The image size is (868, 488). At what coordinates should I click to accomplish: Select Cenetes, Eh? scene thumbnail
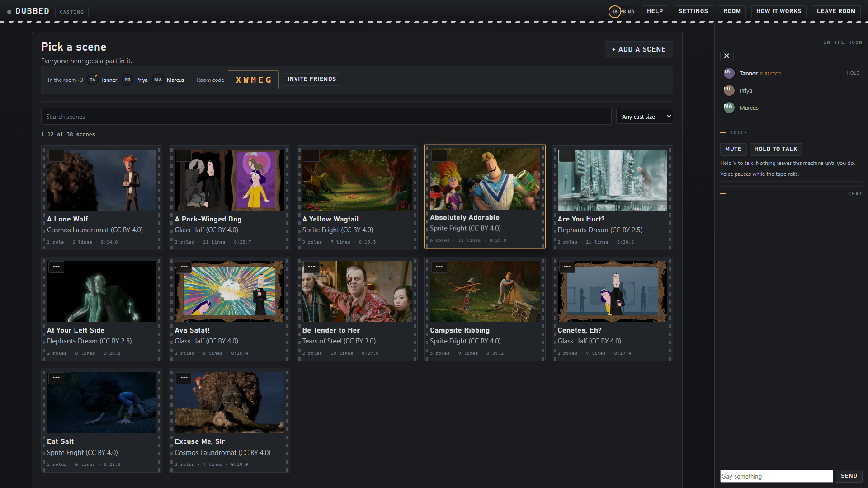(612, 291)
